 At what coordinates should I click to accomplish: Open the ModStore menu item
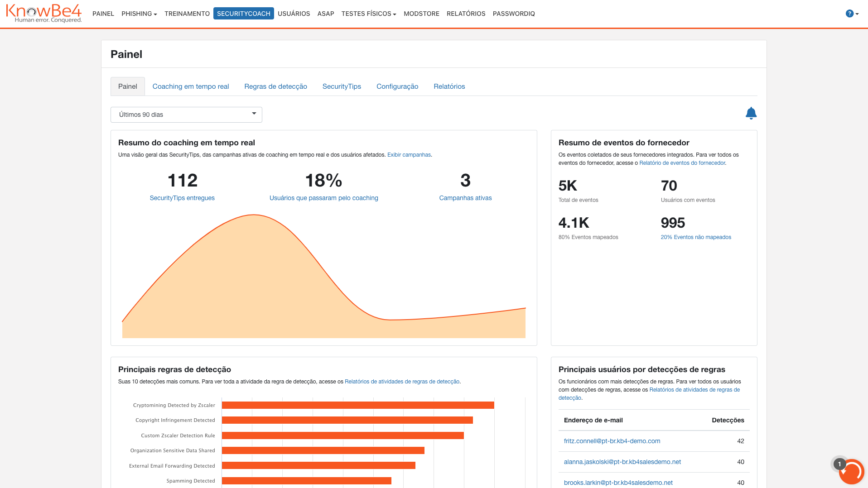(x=421, y=14)
